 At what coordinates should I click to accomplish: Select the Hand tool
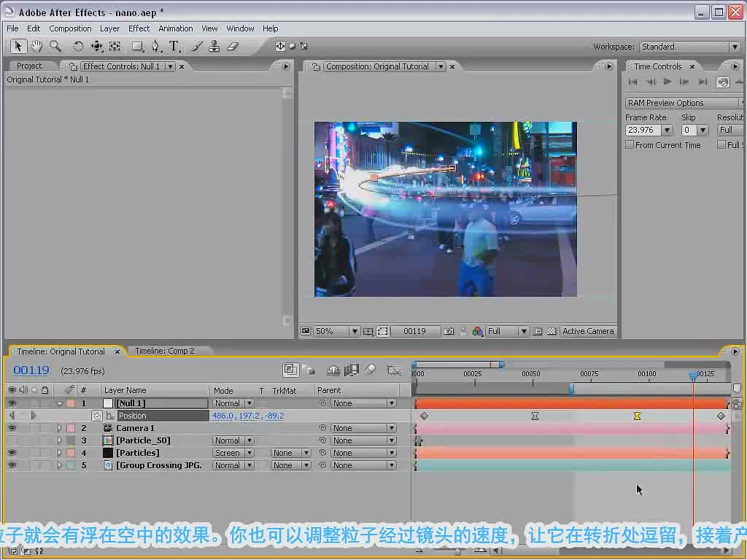coord(36,46)
